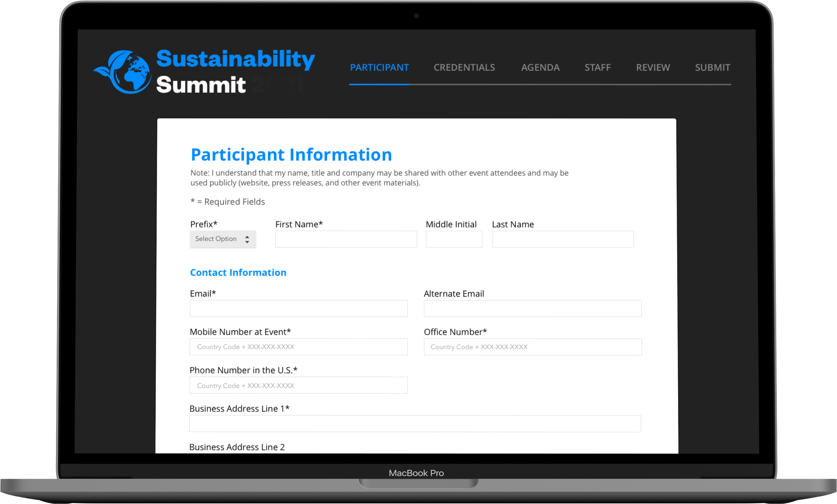Switch to the Participant tab
This screenshot has width=837, height=504.
coord(379,68)
